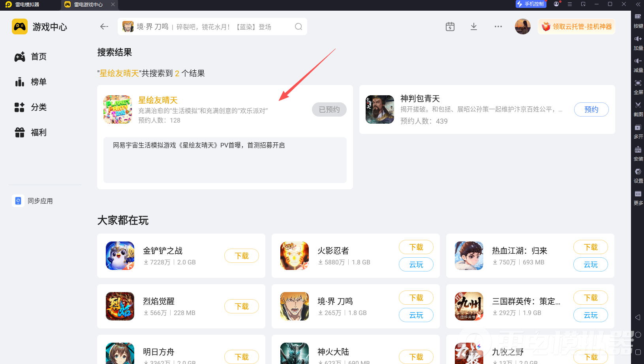Open the calendar reservations icon
The image size is (644, 364).
coord(450,26)
